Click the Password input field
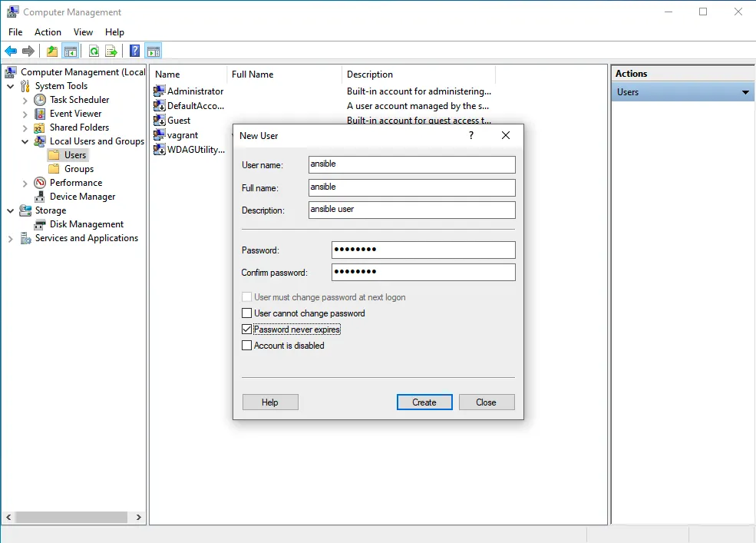 coord(424,250)
